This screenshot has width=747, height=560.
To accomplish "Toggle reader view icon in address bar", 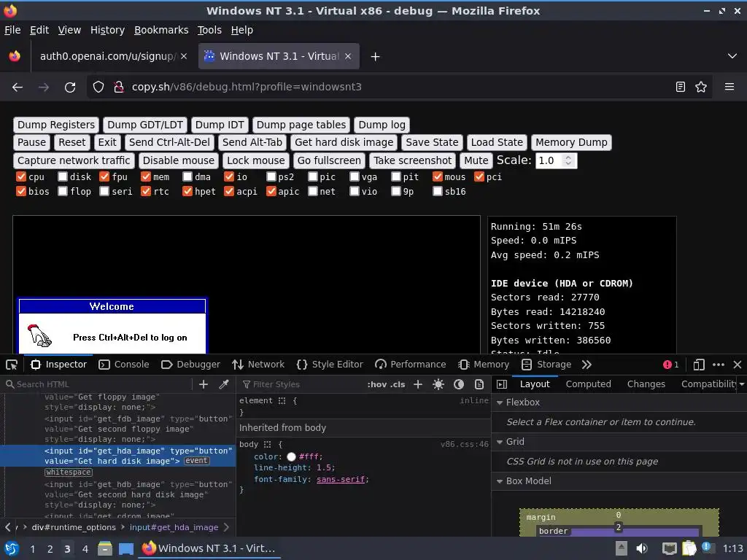I will pos(681,87).
